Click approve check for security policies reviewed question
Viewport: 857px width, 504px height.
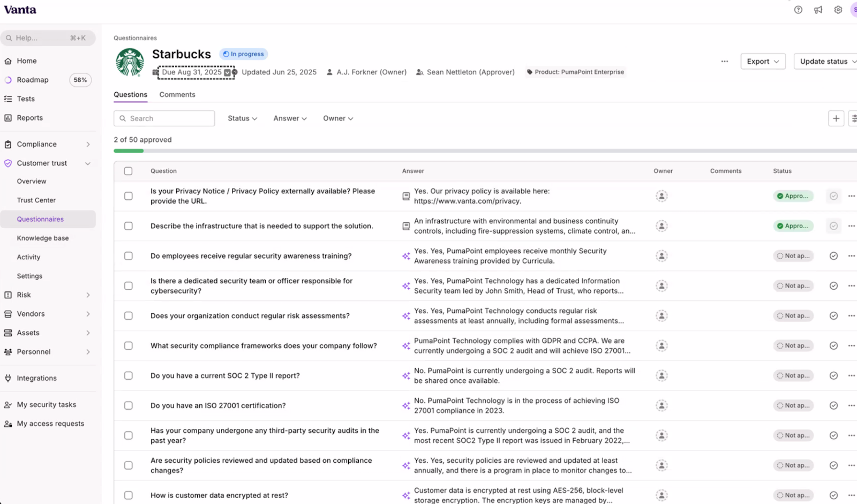[833, 465]
